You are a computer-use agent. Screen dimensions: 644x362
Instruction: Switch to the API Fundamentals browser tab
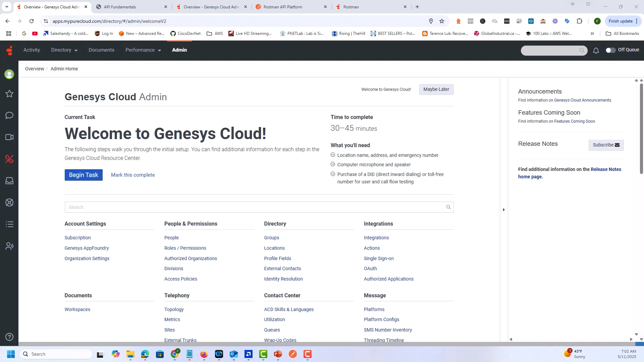tap(120, 7)
